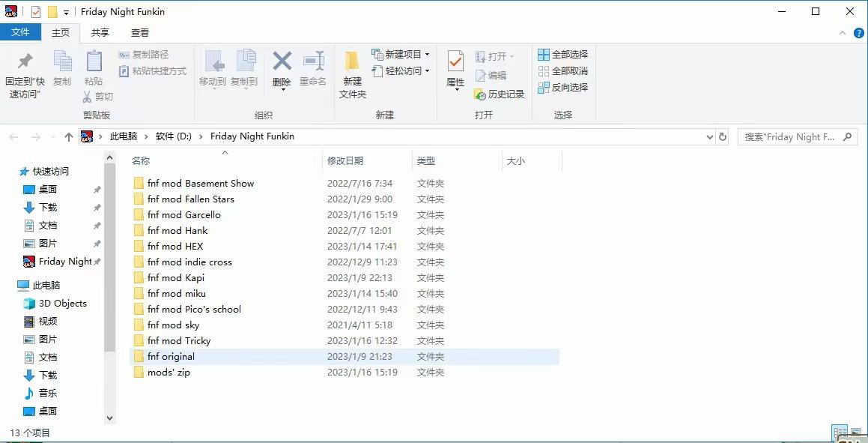Click the Paste (粘贴) clipboard icon
868x443 pixels.
(94, 61)
